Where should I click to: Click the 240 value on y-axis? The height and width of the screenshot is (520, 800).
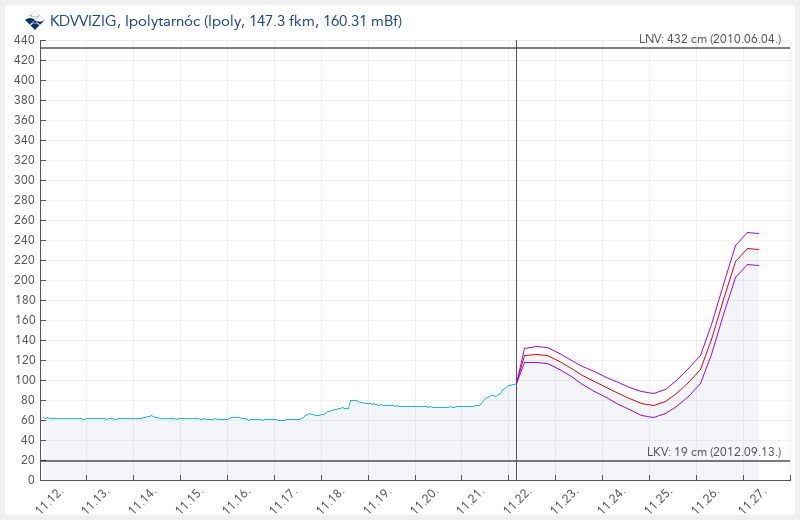click(x=25, y=240)
